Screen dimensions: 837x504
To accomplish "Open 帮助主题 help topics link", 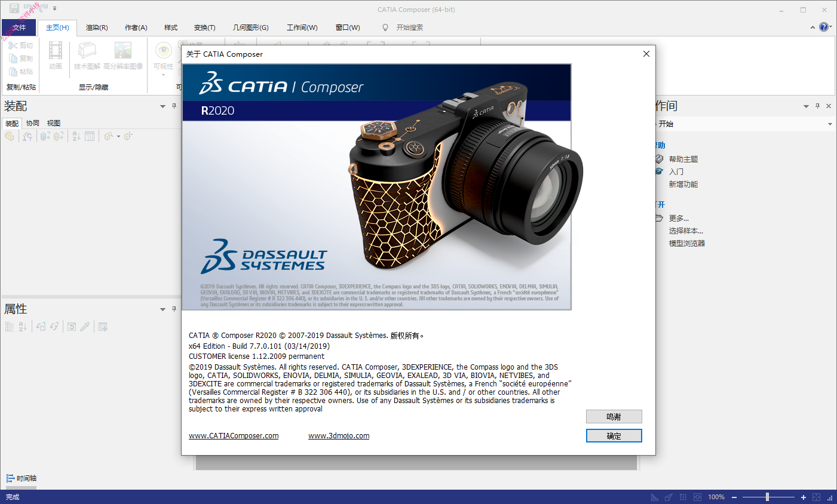I will (683, 159).
